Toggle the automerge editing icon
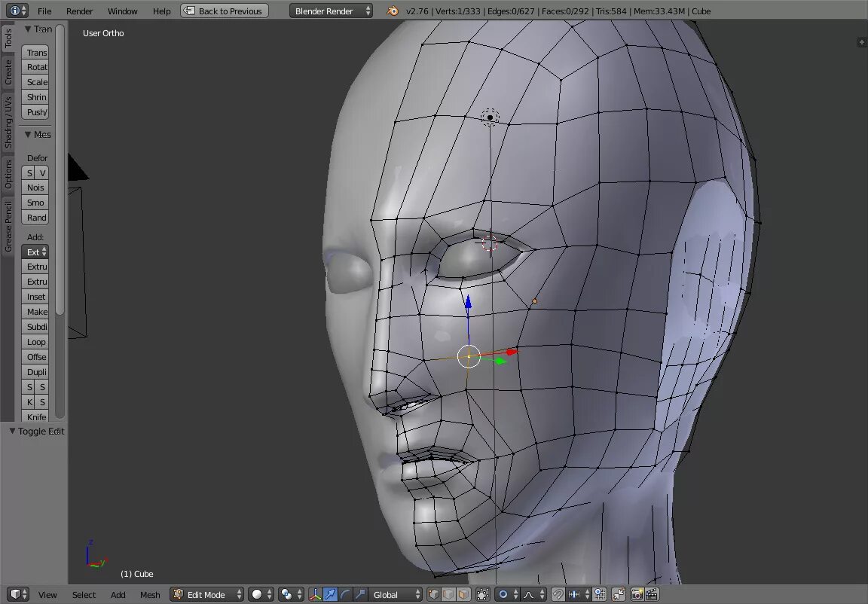Screen dimensions: 868x604 (x=619, y=595)
